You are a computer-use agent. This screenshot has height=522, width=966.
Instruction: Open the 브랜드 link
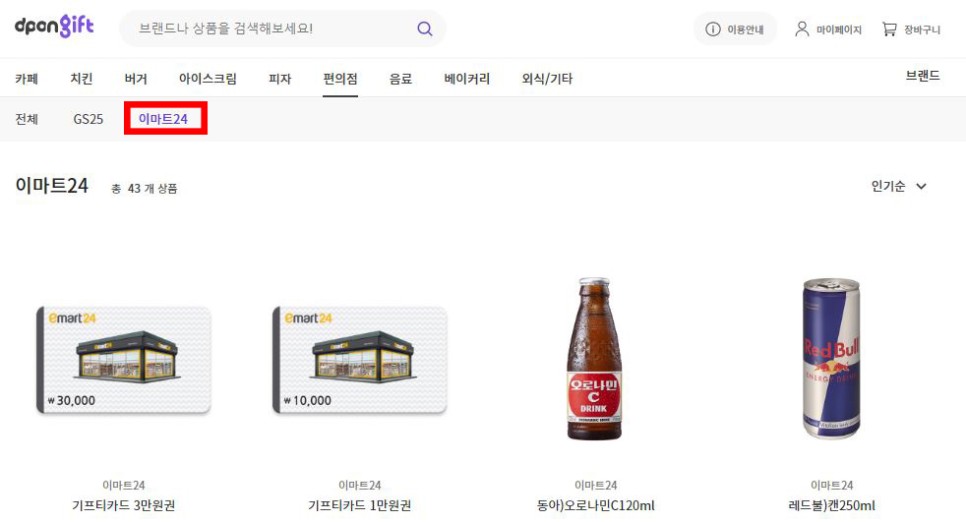point(922,76)
